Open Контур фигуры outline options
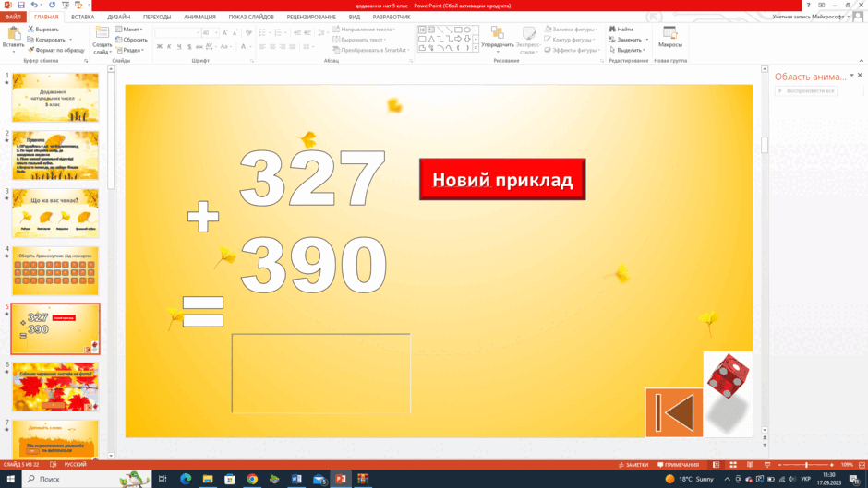 coord(570,40)
